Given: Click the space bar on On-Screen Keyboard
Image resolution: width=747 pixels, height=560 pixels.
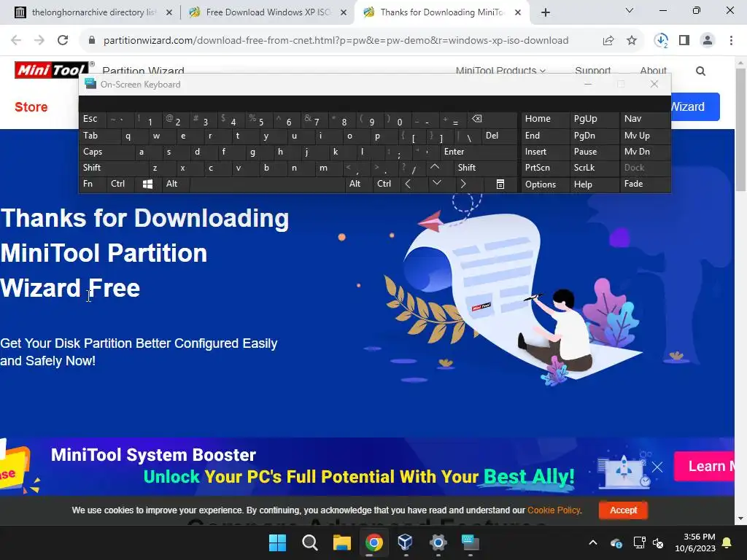Looking at the screenshot, I should [x=267, y=184].
